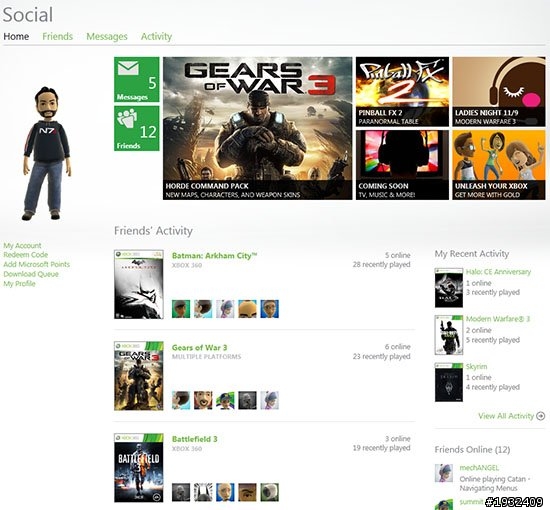Screen dimensions: 550x510
Task: Open Gears of War 3 title link
Action: point(199,348)
